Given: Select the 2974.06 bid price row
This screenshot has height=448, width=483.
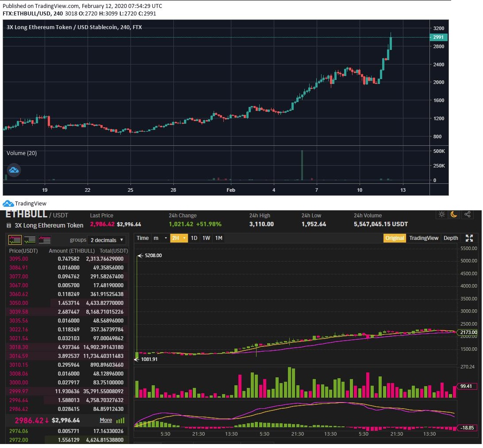Looking at the screenshot, I should (67, 431).
